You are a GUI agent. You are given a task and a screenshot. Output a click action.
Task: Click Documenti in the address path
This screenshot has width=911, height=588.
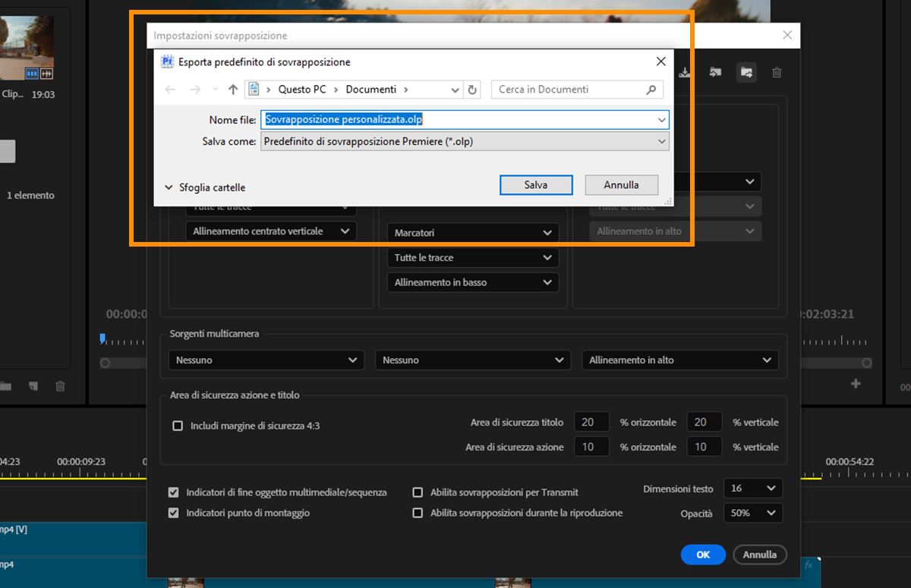(371, 90)
